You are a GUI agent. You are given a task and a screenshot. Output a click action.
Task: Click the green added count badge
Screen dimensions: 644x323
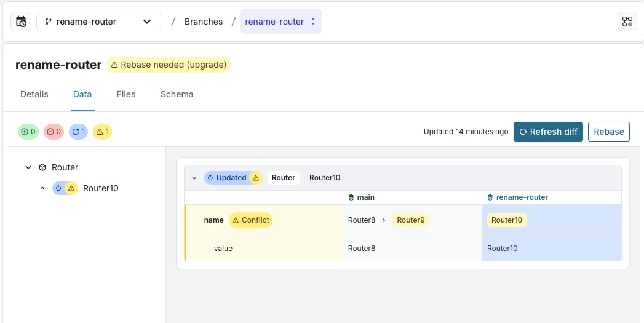pos(28,132)
